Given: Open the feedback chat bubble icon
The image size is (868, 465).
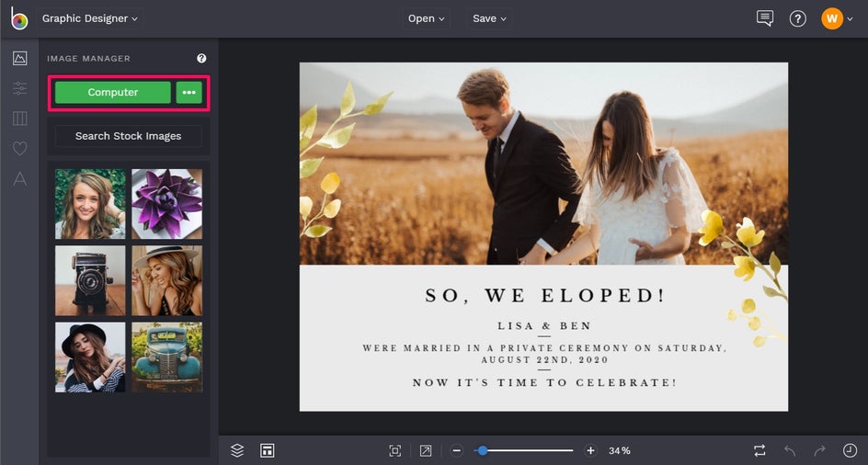Looking at the screenshot, I should (764, 18).
